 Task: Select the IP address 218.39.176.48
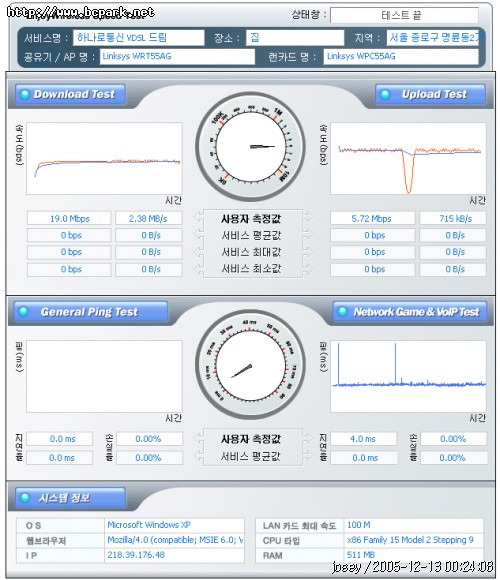136,555
